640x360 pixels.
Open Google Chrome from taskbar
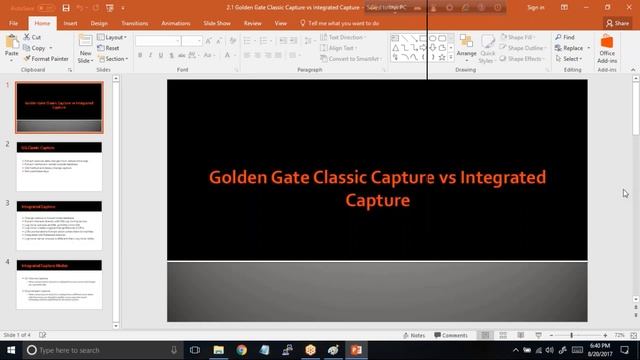tap(242, 350)
